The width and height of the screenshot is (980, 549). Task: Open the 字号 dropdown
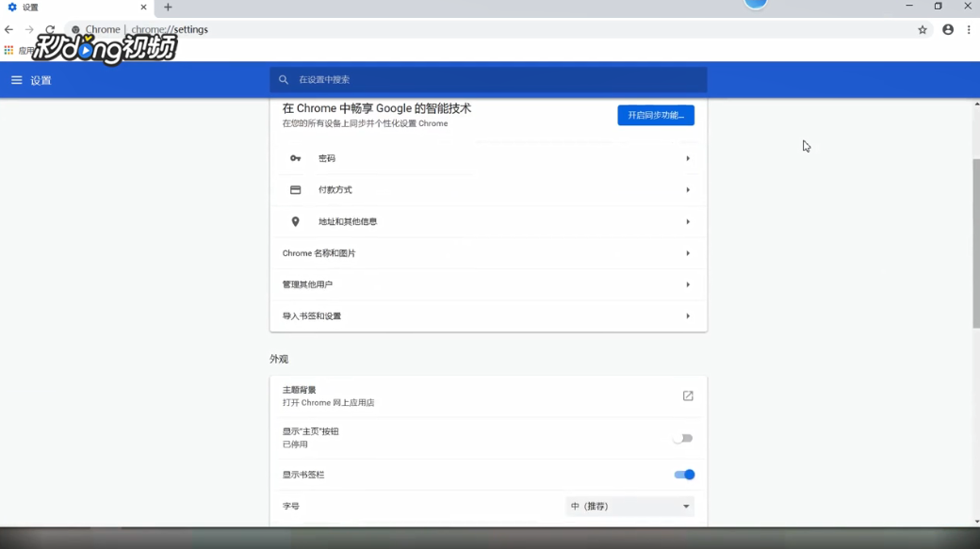pyautogui.click(x=629, y=507)
